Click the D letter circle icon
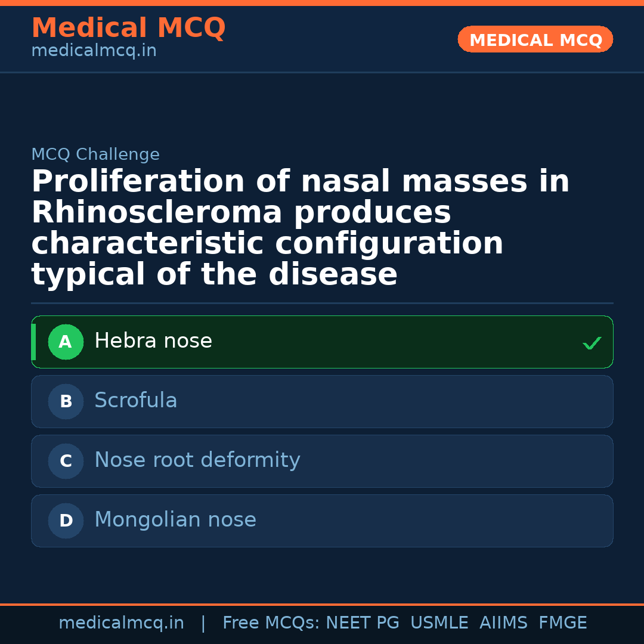 point(66,521)
